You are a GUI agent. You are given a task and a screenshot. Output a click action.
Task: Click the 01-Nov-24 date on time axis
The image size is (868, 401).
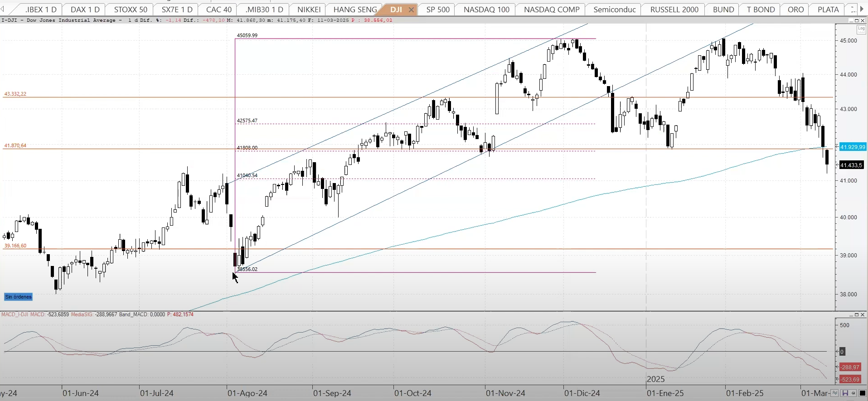(x=505, y=393)
